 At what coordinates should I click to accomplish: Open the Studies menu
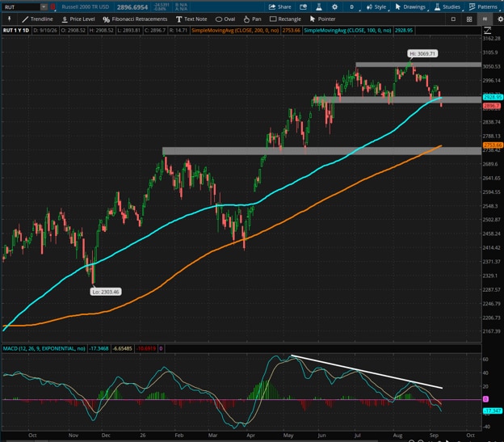coord(447,6)
